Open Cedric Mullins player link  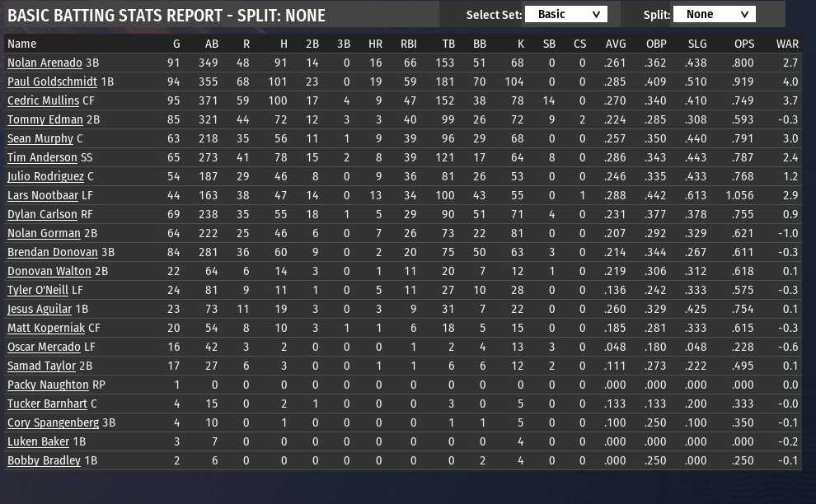click(43, 101)
